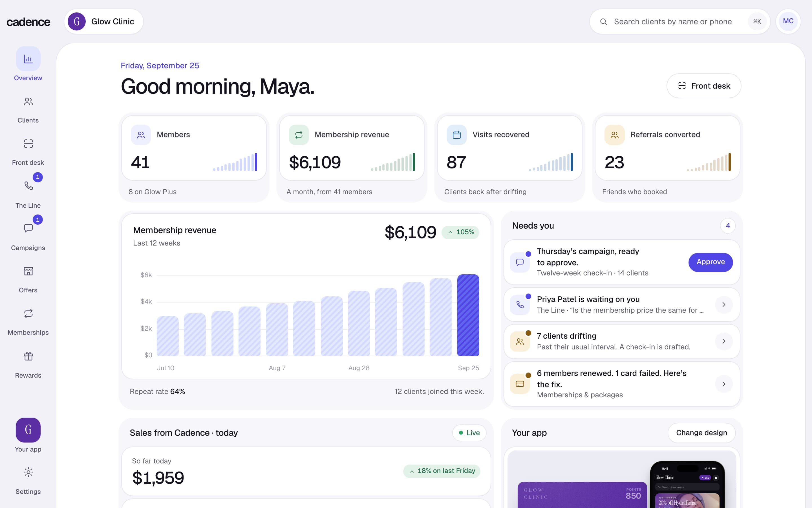This screenshot has width=812, height=508.
Task: Open Memberships repeat icon in sidebar
Action: pos(28,314)
